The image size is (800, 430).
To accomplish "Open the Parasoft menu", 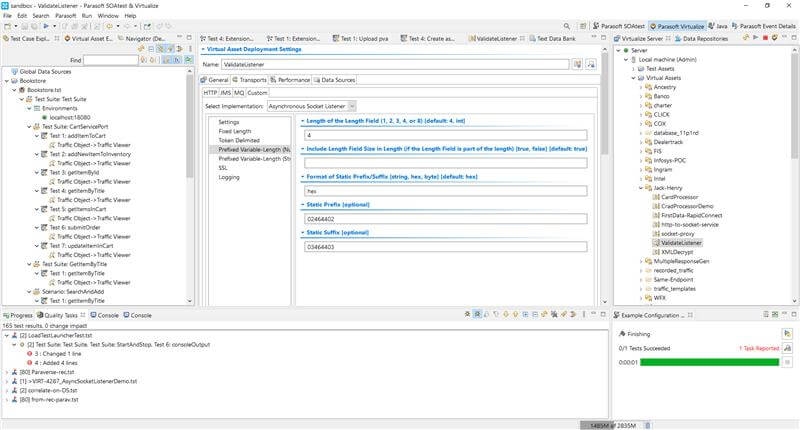I will click(x=65, y=16).
